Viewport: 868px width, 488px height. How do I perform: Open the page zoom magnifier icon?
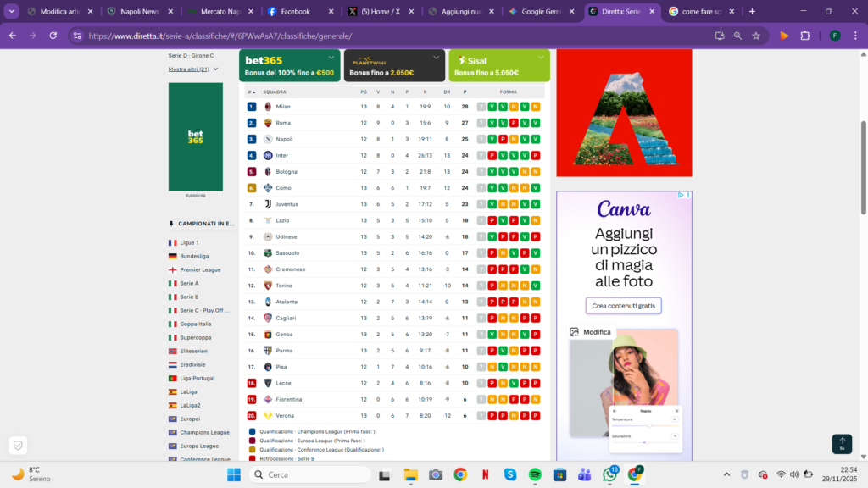pos(737,36)
